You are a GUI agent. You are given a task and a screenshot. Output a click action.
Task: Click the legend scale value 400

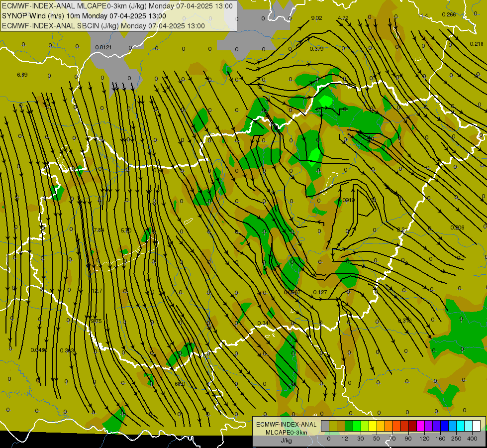(x=472, y=439)
